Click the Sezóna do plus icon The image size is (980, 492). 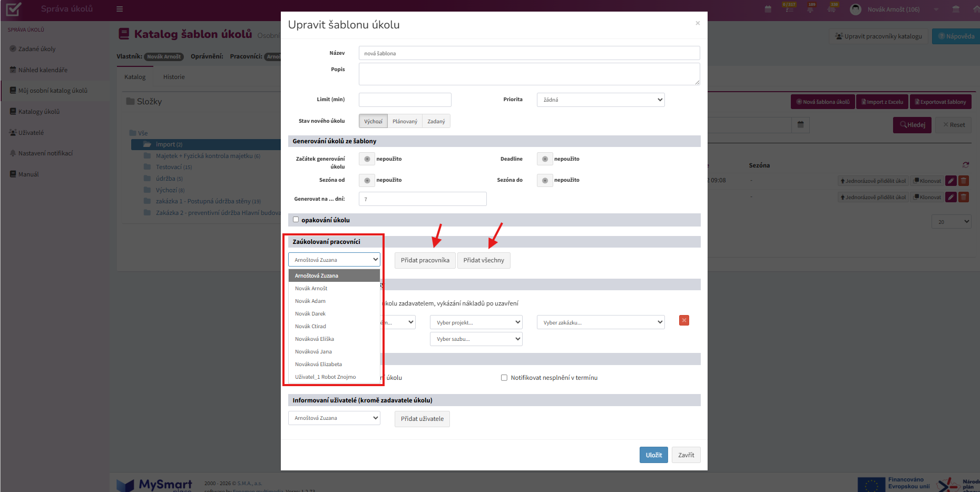(x=545, y=180)
